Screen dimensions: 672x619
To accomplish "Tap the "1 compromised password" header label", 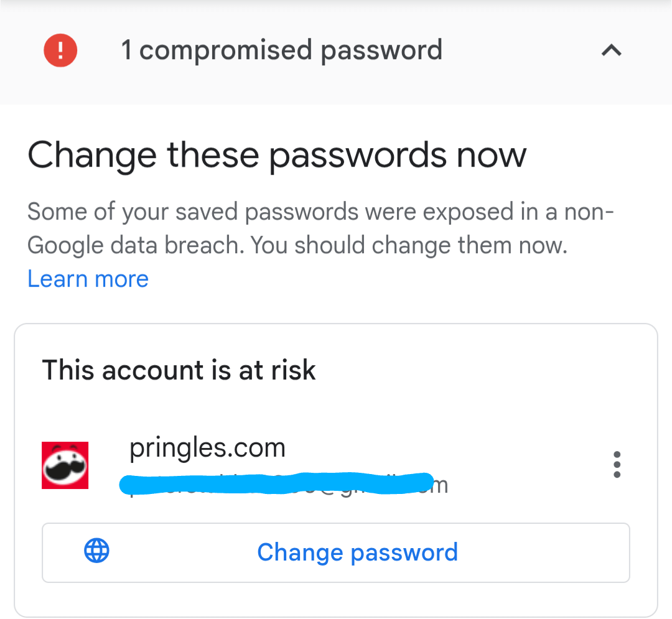I will (281, 50).
